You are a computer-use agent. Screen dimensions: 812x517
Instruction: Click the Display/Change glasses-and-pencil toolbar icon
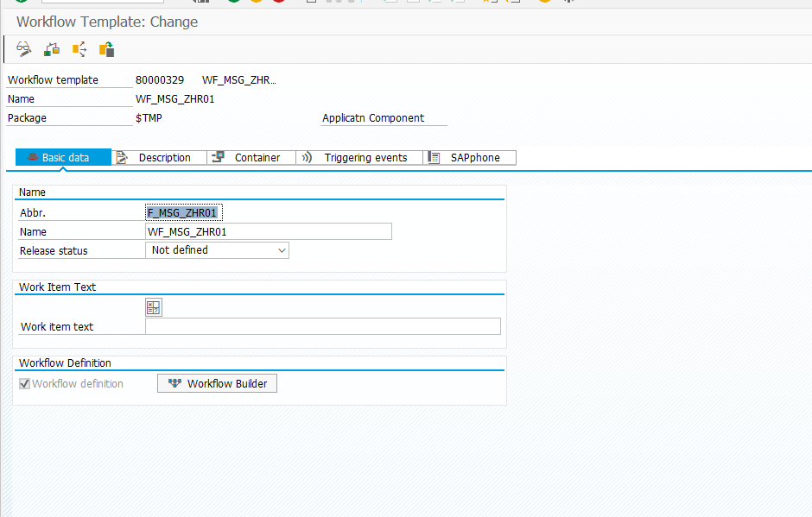(23, 49)
